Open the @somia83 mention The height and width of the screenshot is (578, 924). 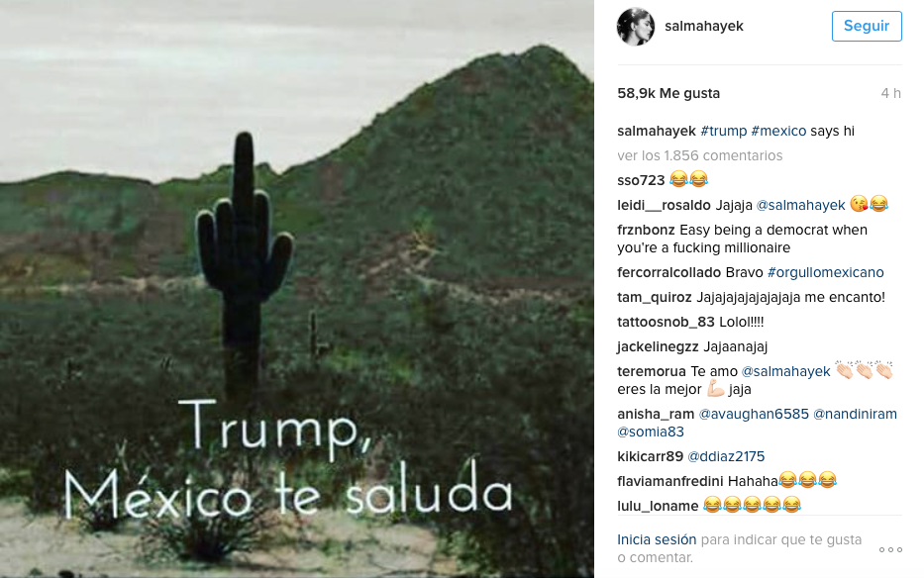(x=651, y=432)
